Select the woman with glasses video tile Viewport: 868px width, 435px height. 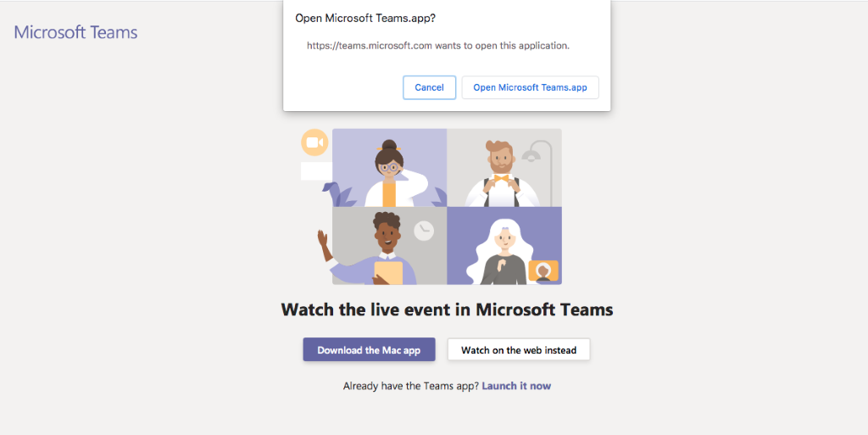point(390,168)
